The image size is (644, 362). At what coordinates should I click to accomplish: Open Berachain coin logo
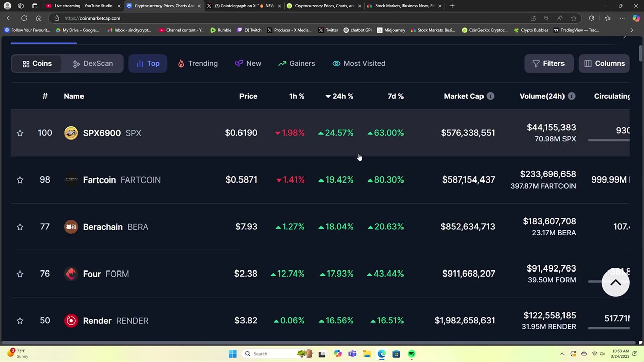click(71, 227)
